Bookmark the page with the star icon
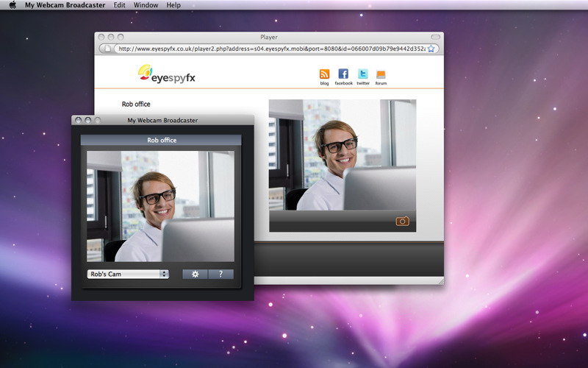Viewport: 588px width, 368px height. 431,49
